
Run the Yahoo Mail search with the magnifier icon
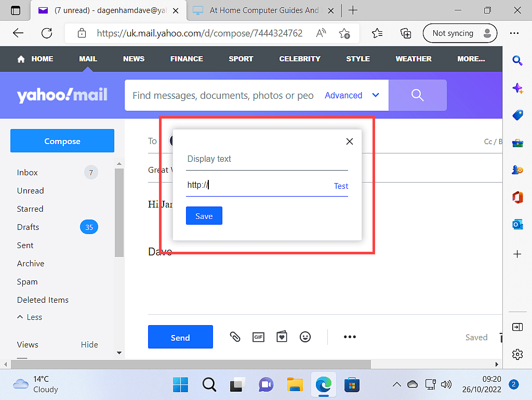[x=417, y=95]
